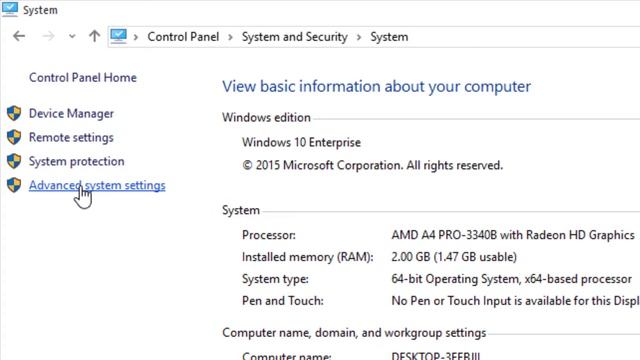Click the '2.00 GB (1.47 GB usable)' value
This screenshot has height=360, width=640.
coord(454,257)
